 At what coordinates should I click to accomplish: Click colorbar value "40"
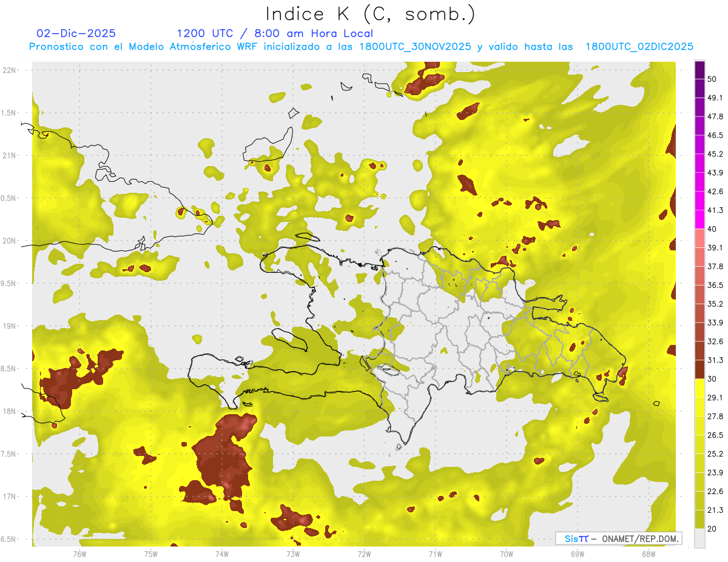point(712,229)
